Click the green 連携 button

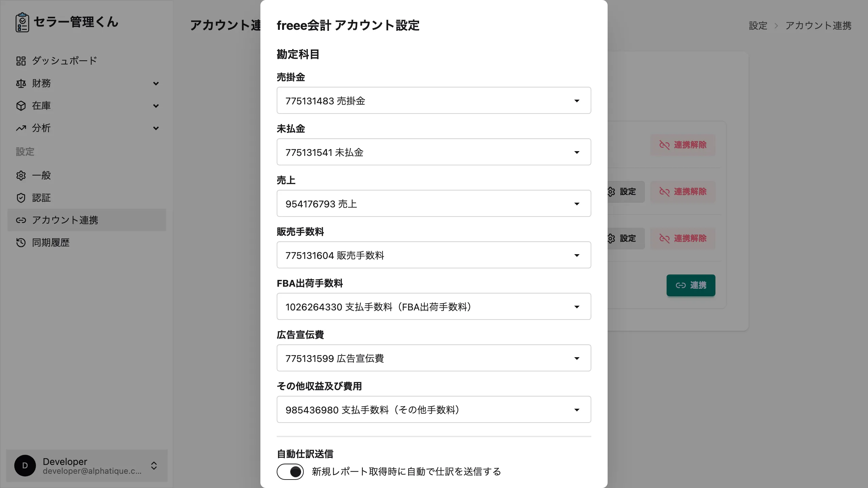pos(691,285)
